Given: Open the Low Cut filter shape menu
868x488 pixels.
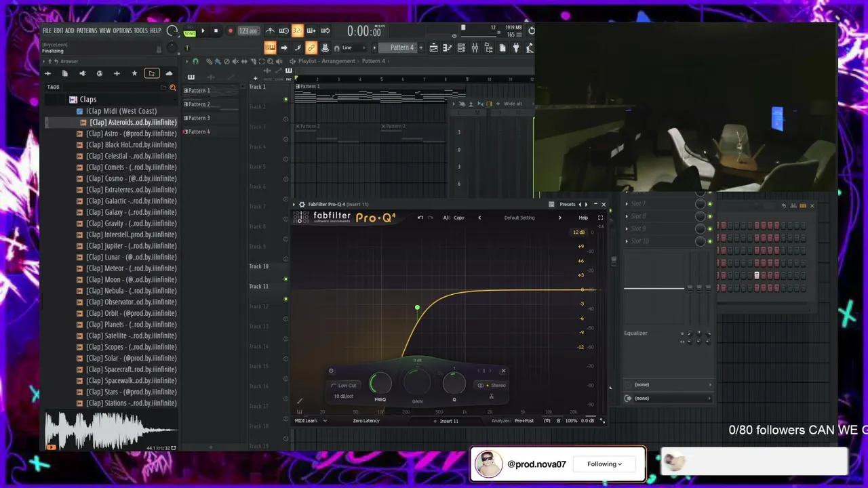Looking at the screenshot, I should pos(344,386).
